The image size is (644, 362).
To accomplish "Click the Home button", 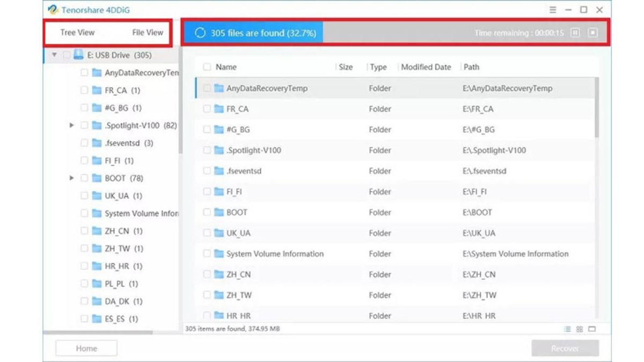I will pyautogui.click(x=86, y=348).
